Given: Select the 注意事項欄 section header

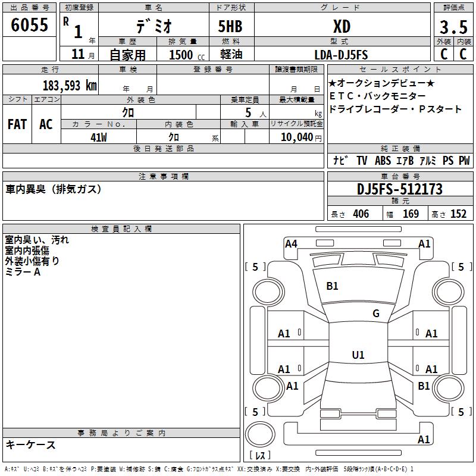Looking at the screenshot, I should [164, 176].
